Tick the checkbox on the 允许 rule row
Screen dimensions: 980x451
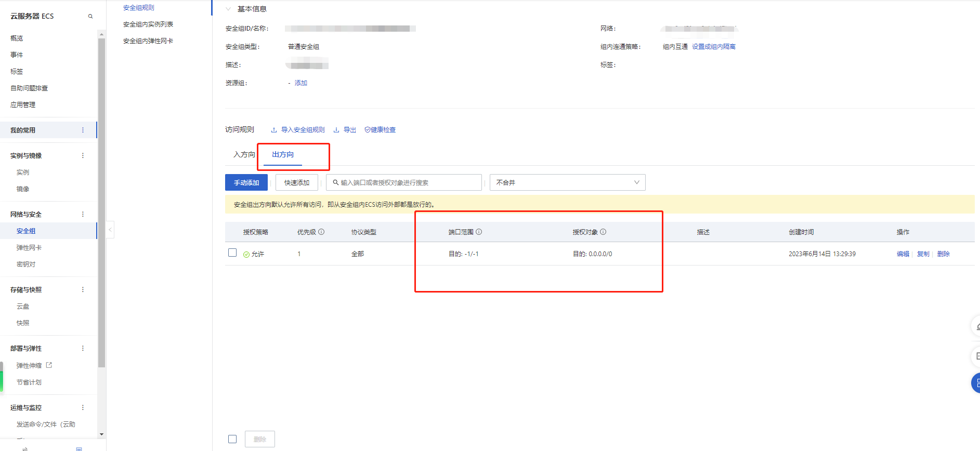pyautogui.click(x=232, y=253)
